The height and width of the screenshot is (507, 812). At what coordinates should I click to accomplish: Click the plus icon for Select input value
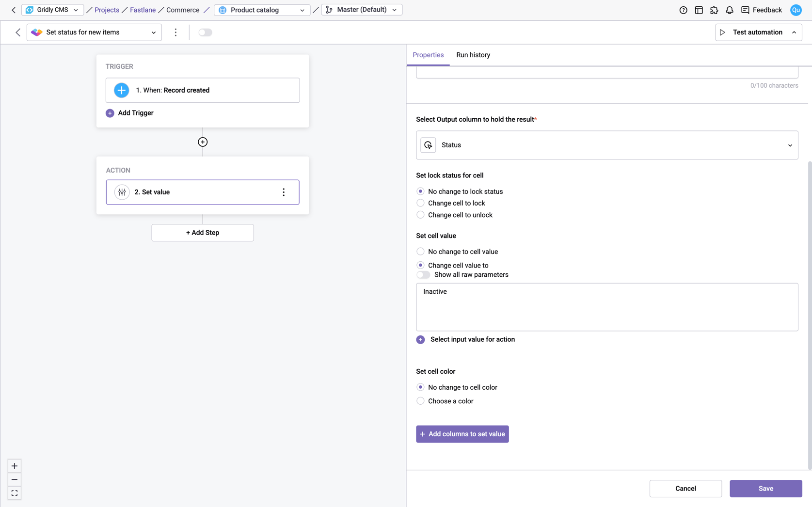pos(420,340)
